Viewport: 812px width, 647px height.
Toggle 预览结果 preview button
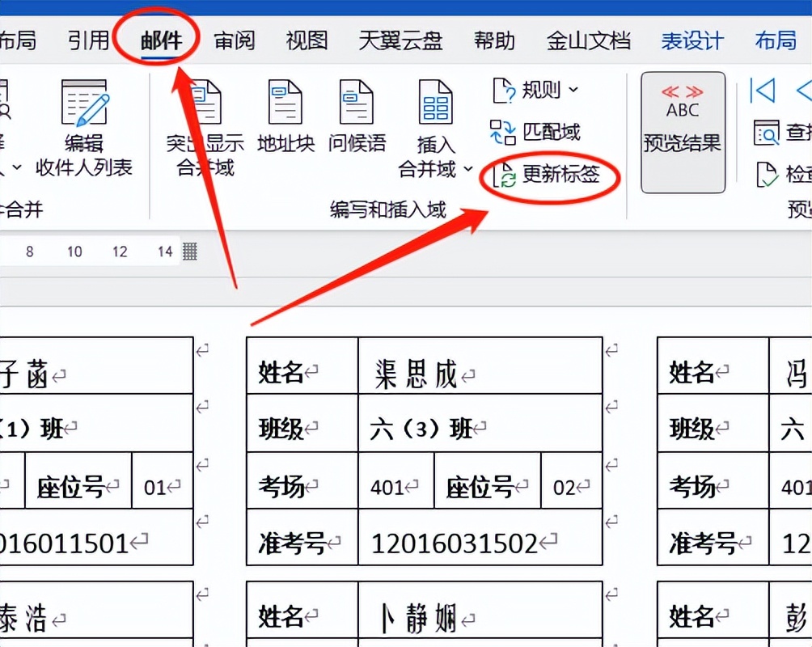point(683,132)
